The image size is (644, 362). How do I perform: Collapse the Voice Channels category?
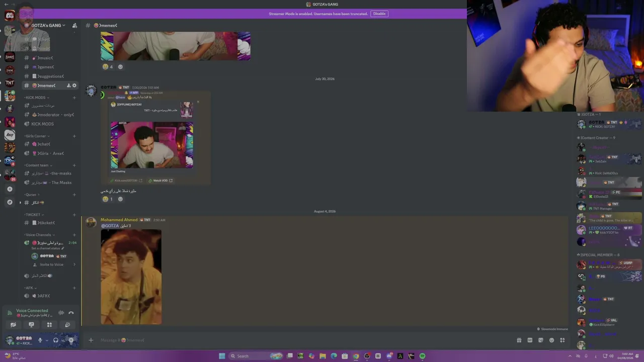pyautogui.click(x=39, y=235)
